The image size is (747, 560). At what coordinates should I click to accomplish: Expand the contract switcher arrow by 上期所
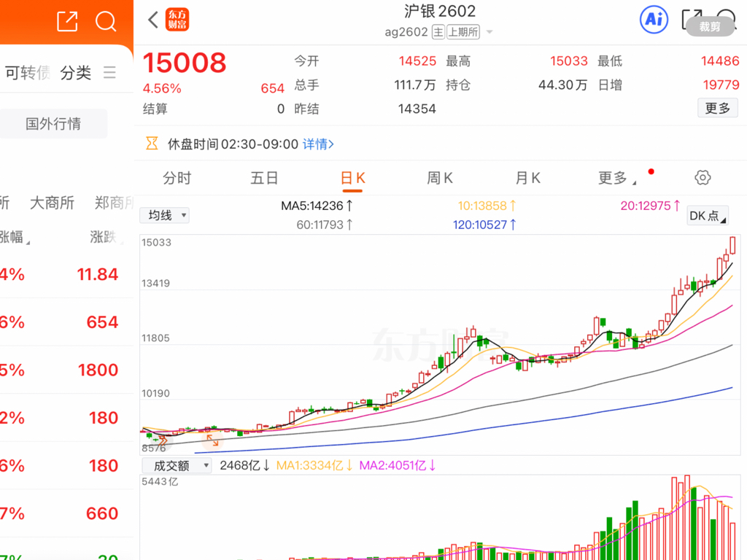coord(489,32)
